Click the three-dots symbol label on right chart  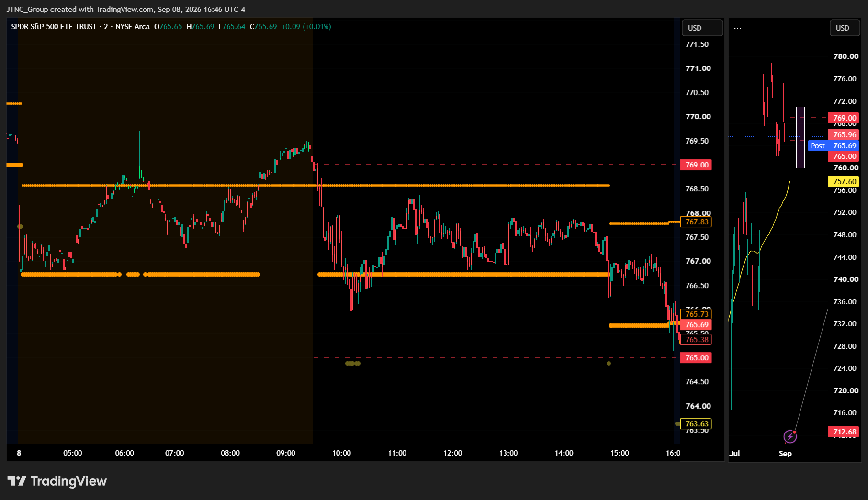(x=738, y=28)
